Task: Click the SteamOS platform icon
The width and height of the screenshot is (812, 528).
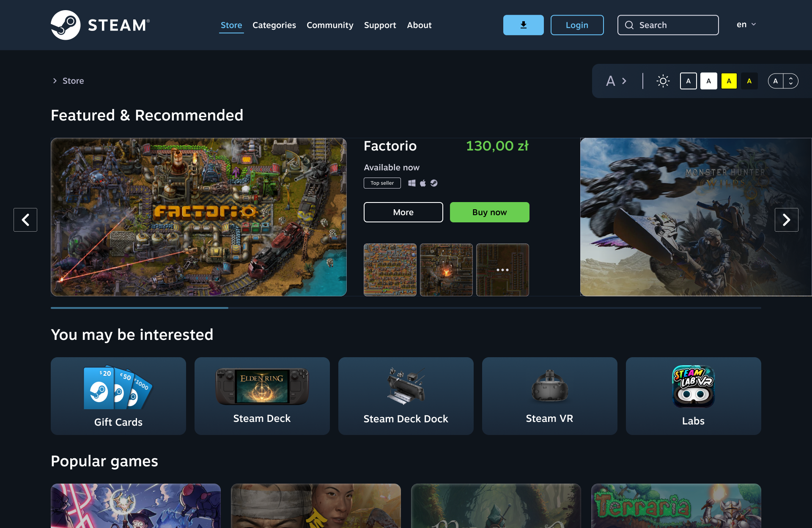Action: (x=434, y=183)
